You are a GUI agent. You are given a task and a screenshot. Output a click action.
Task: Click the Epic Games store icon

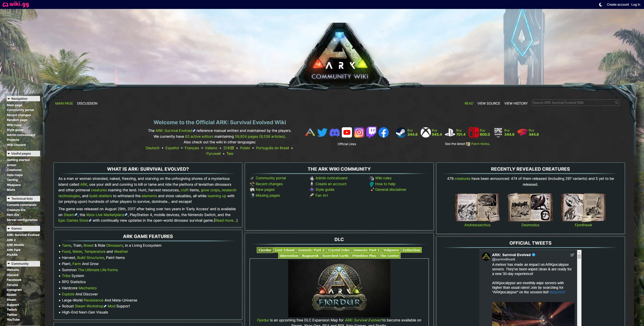[x=498, y=132]
